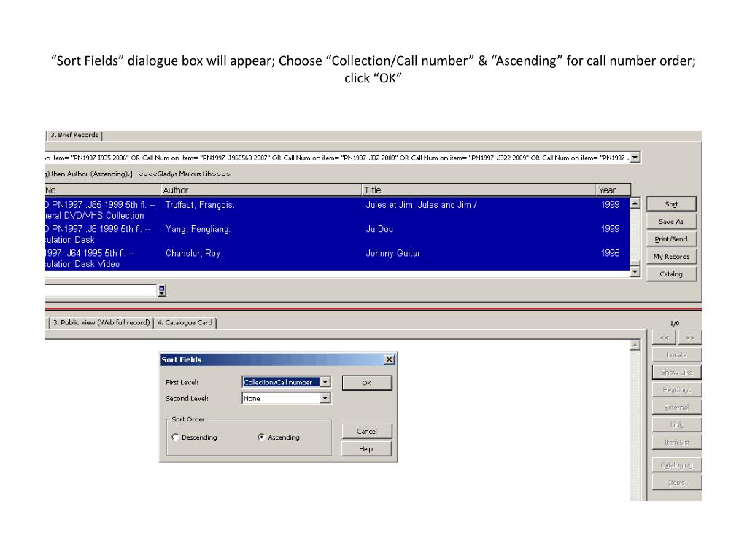Click the Catalog button

[671, 274]
